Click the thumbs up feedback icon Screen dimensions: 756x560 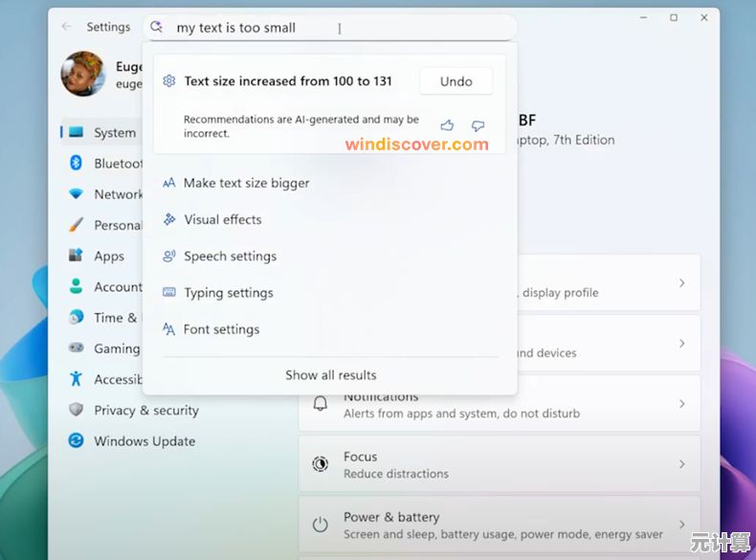coord(447,125)
